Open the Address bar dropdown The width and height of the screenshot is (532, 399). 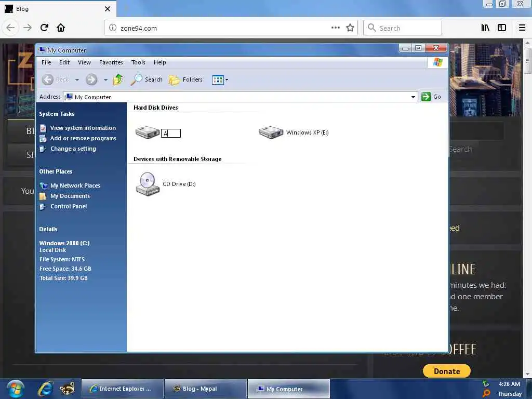(x=413, y=97)
